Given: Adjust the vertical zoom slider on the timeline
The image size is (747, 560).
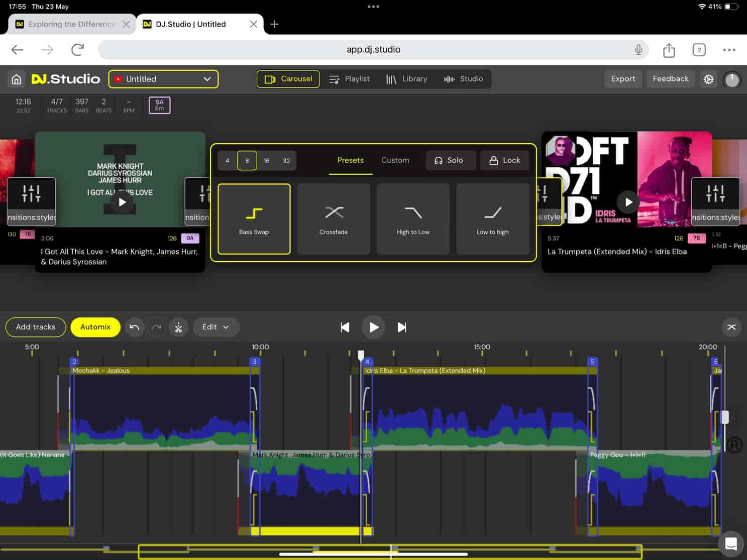Looking at the screenshot, I should point(724,417).
